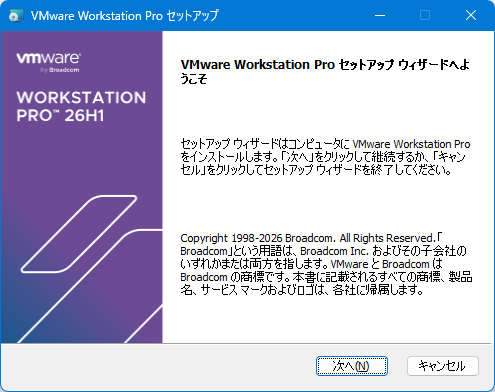The height and width of the screenshot is (392, 495).
Task: Minimize the VMware setup window
Action: coord(380,15)
